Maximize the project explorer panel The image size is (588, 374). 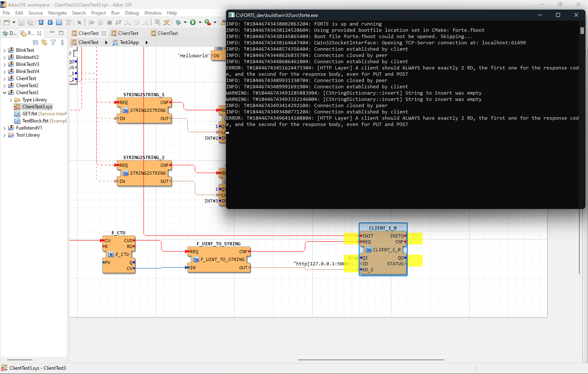[61, 33]
